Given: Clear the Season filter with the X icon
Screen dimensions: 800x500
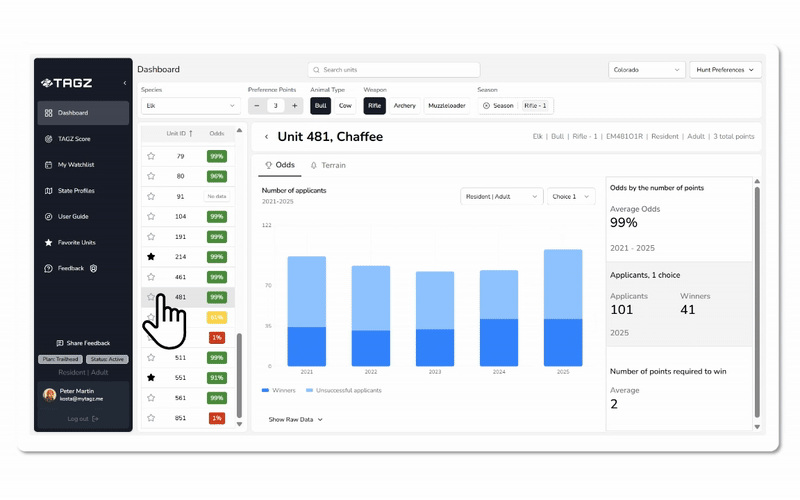Looking at the screenshot, I should click(486, 106).
